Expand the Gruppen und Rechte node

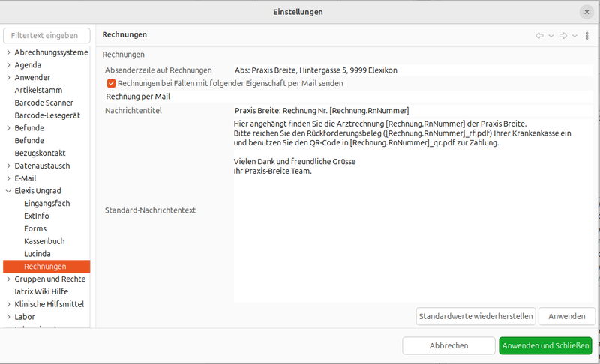click(x=9, y=279)
